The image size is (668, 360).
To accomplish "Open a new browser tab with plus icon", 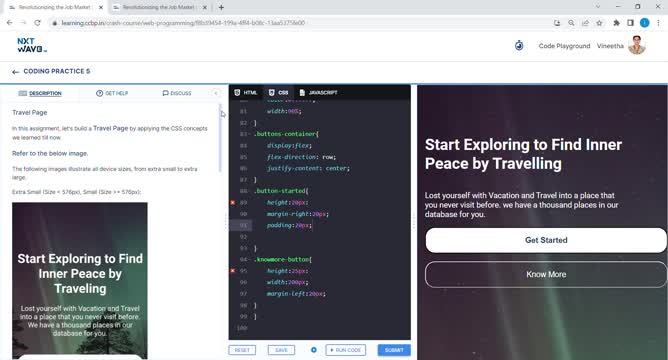I will (221, 7).
